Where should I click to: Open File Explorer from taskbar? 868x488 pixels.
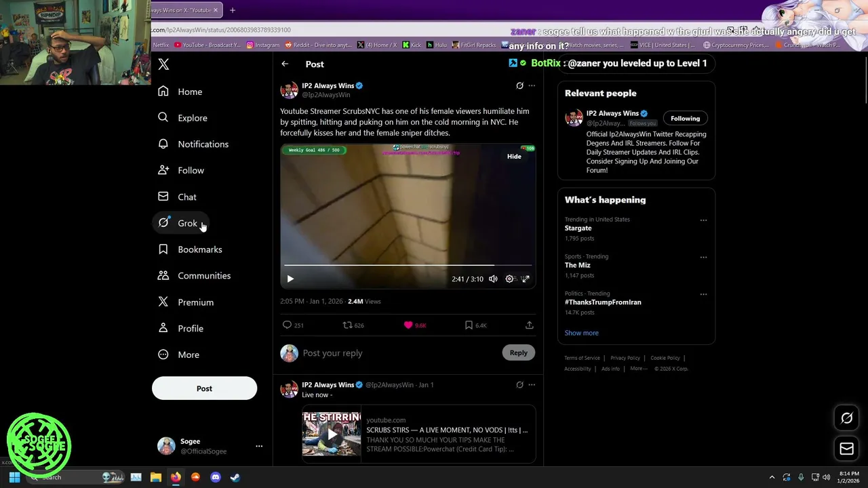(155, 477)
